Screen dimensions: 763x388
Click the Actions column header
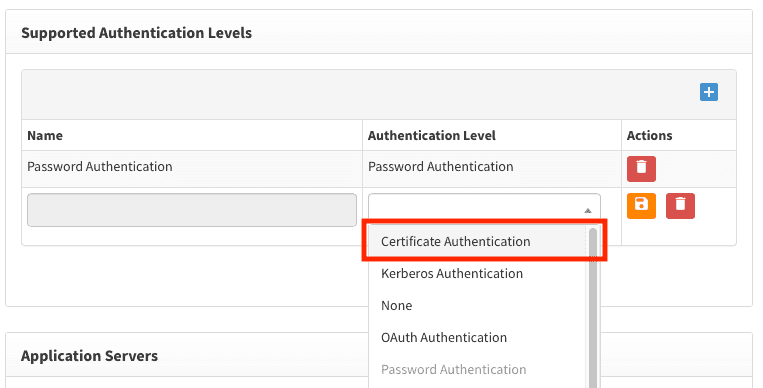click(x=649, y=135)
